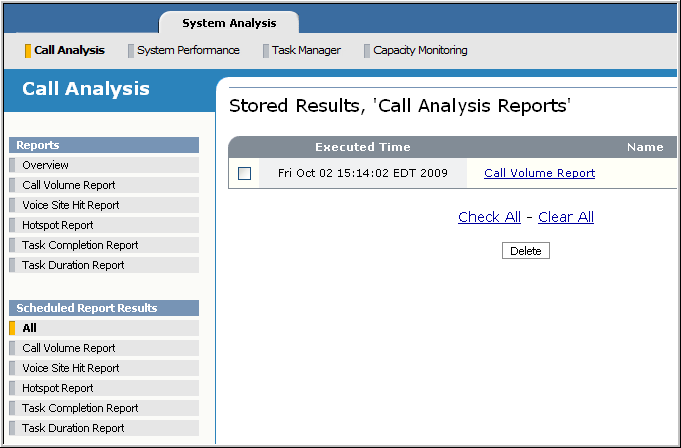Viewport: 681px width, 448px height.
Task: Open Task Duration Report under Reports
Action: coord(73,265)
